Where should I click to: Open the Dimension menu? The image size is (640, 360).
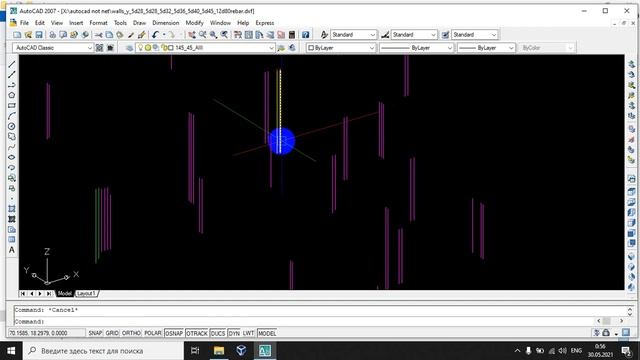(x=166, y=23)
